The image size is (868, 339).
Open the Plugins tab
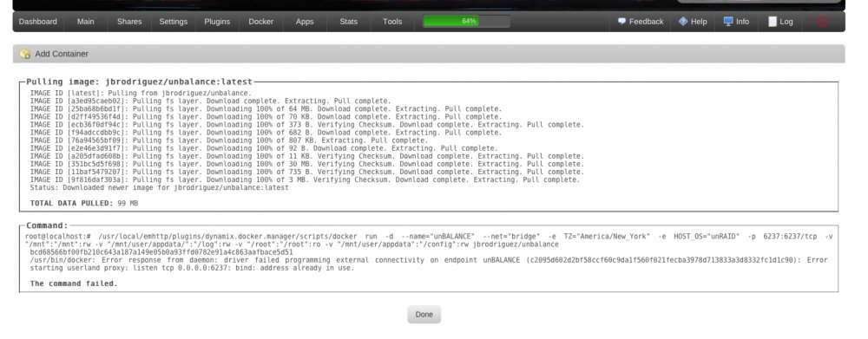click(217, 22)
